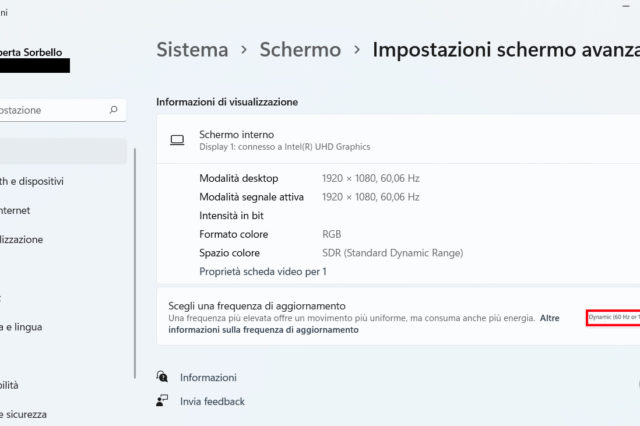Go to Schermo in the breadcrumb
640x426 pixels.
(300, 50)
